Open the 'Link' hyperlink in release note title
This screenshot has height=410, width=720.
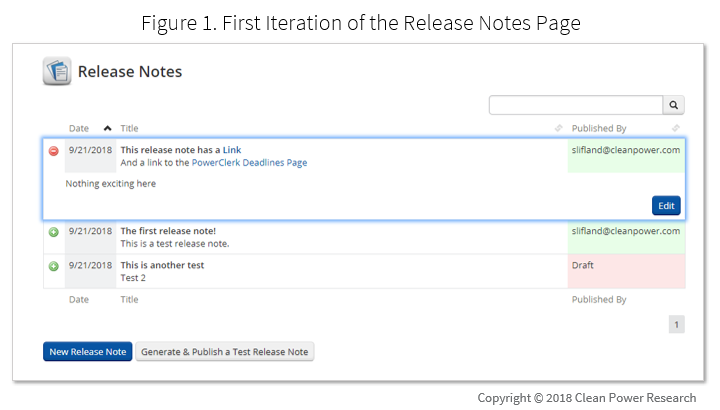[x=232, y=150]
